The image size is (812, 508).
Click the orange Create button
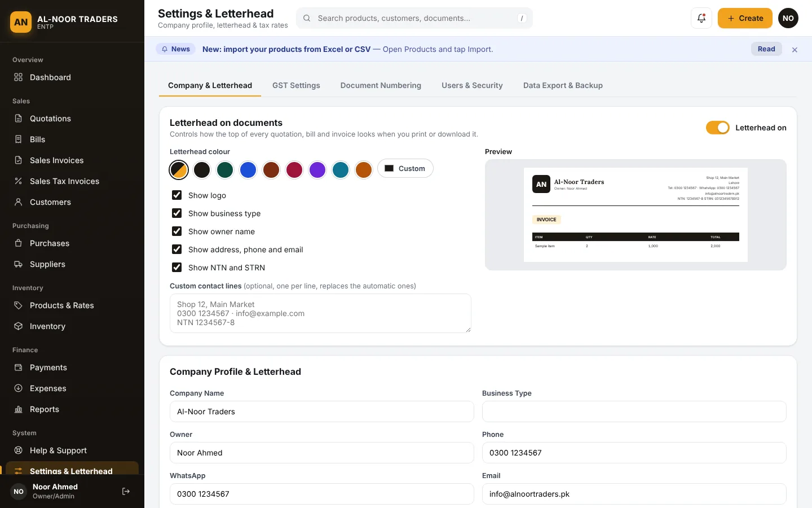pos(745,18)
